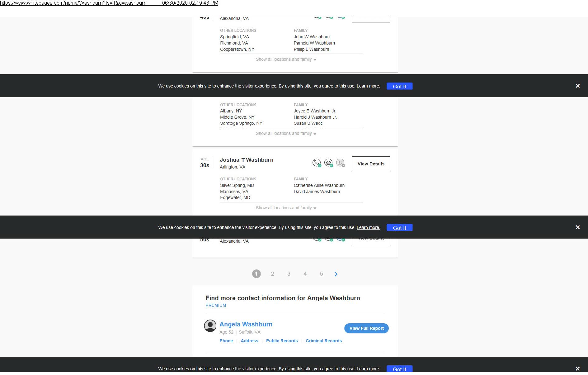Open Angela Washburn's Criminal Records link
588x375 pixels.
click(323, 341)
